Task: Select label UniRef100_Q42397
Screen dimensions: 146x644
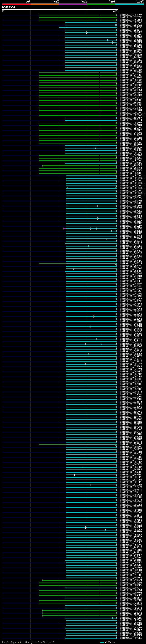Action: [x=131, y=284]
